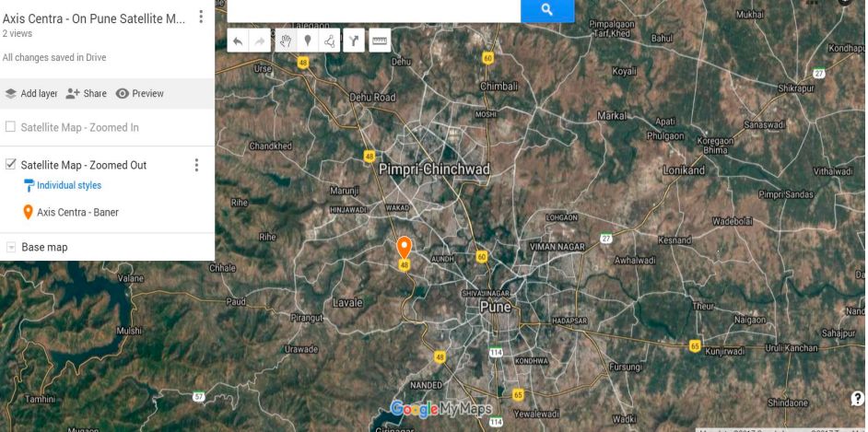Expand the Base map options arrow
The width and height of the screenshot is (868, 432).
[x=11, y=247]
